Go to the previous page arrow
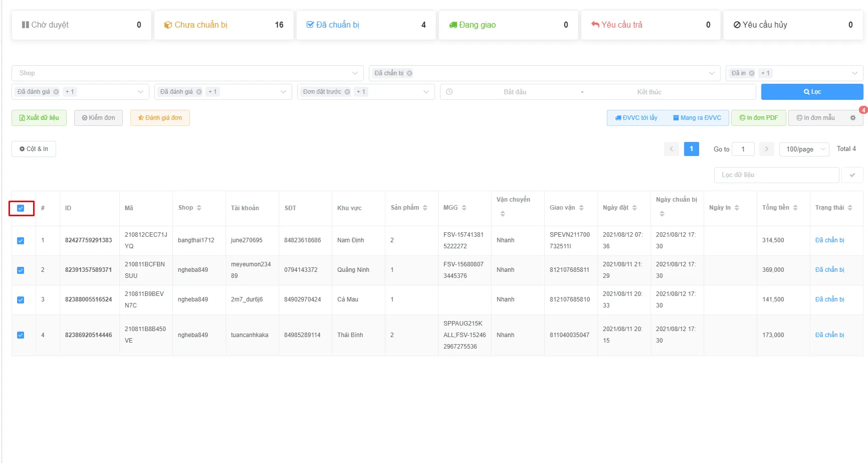Image resolution: width=868 pixels, height=463 pixels. [672, 149]
